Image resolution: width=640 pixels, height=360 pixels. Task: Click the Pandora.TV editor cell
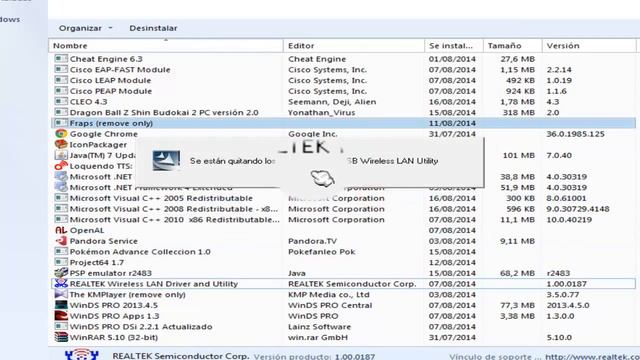[x=313, y=241]
